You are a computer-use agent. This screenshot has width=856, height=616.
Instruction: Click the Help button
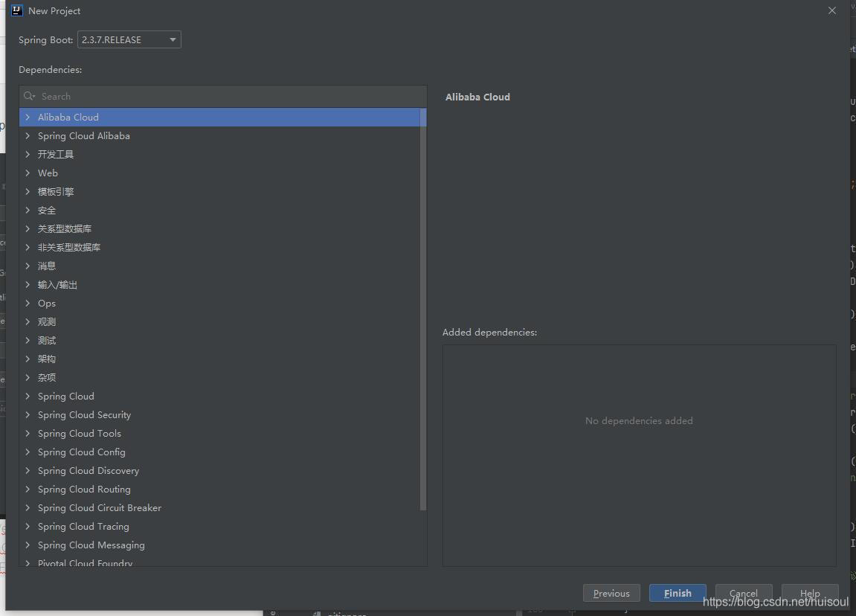click(810, 593)
